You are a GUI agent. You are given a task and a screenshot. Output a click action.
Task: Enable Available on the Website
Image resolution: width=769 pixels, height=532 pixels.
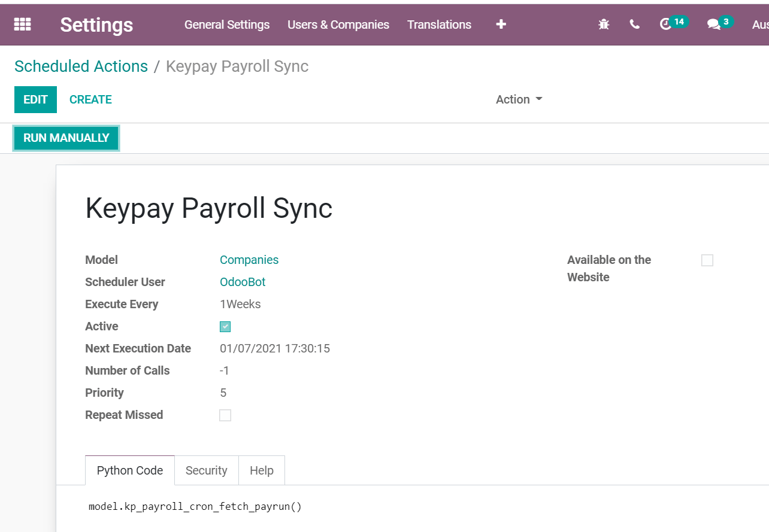pos(707,260)
